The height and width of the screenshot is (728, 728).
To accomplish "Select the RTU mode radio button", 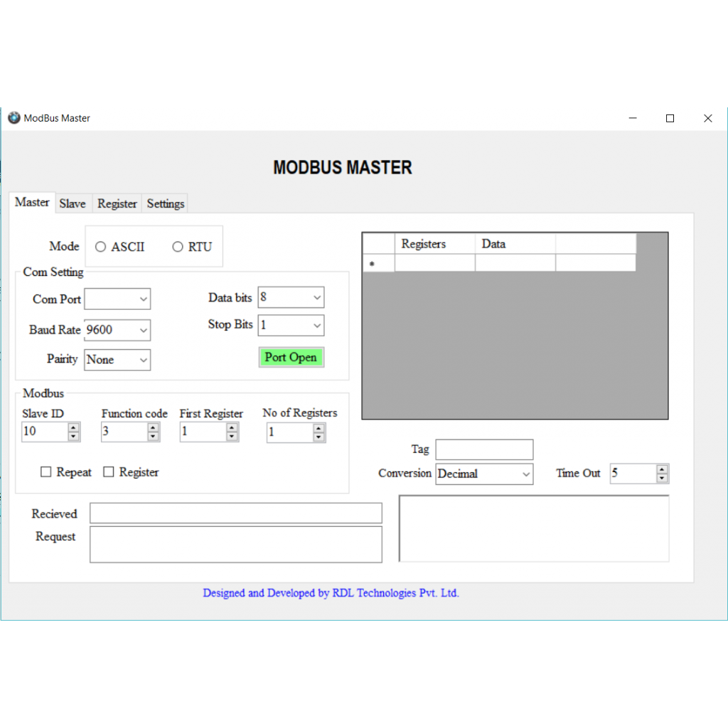I will point(177,247).
